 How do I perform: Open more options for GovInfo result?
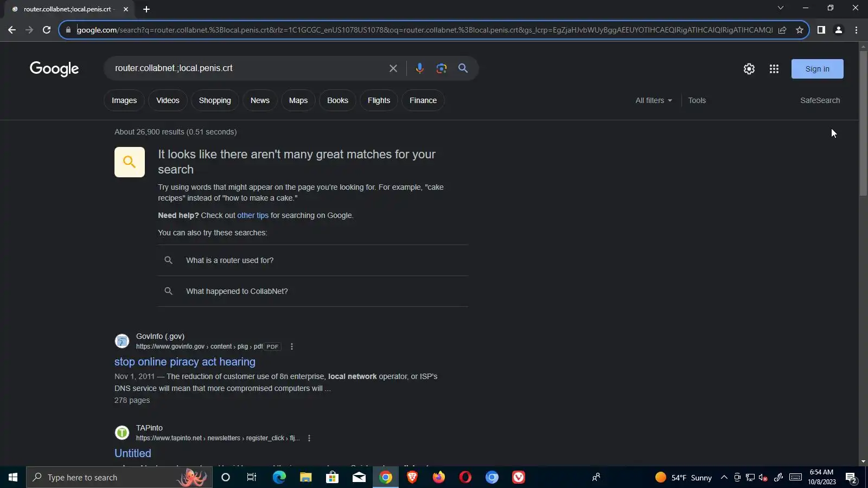click(x=292, y=346)
